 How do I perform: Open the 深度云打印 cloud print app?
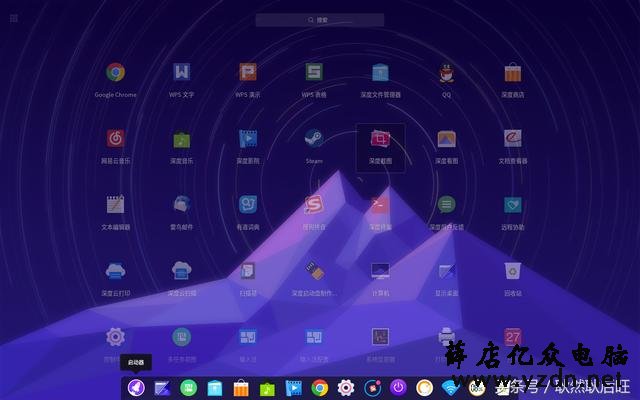click(116, 271)
